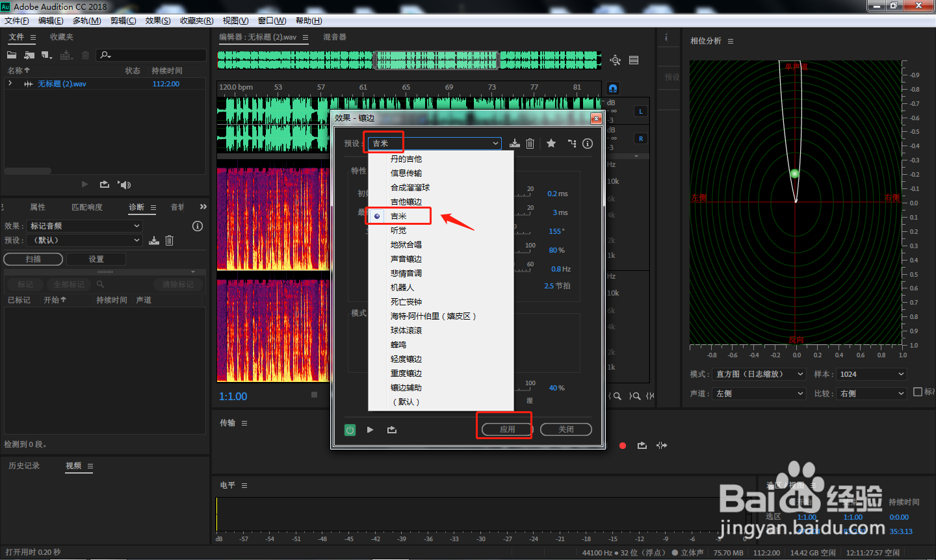Click the 扫描 button
Screen dimensions: 936x560
click(x=33, y=259)
